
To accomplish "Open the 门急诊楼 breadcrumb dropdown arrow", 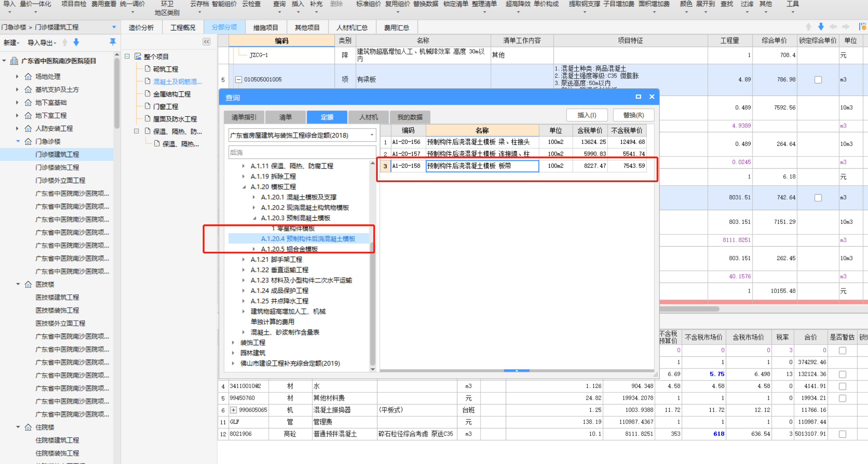I will pos(114,27).
